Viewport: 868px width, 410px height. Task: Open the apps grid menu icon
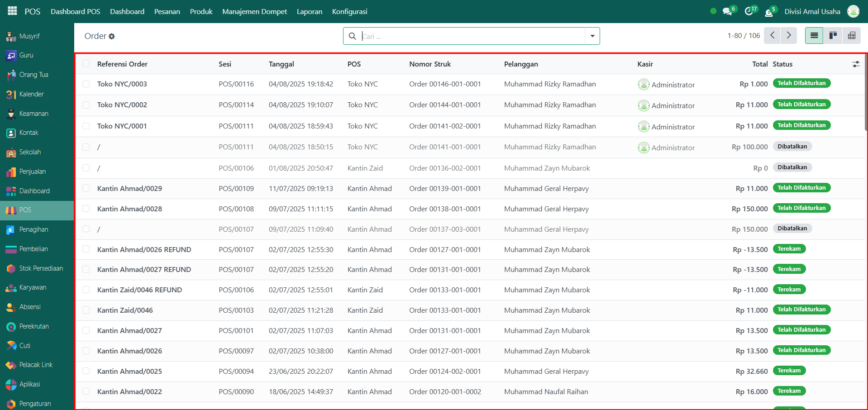coord(12,11)
